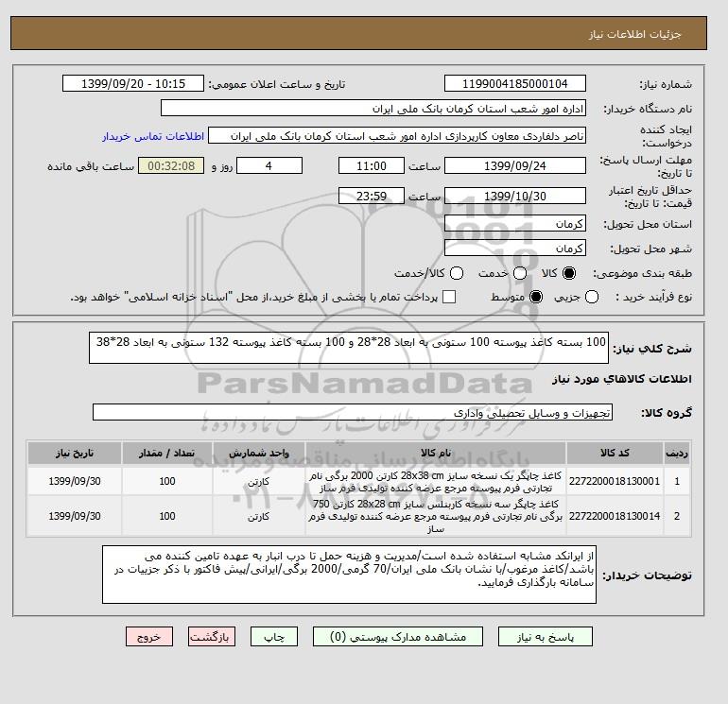The image size is (728, 704).
Task: Choose the جزیی purchase type radio
Action: (x=592, y=297)
